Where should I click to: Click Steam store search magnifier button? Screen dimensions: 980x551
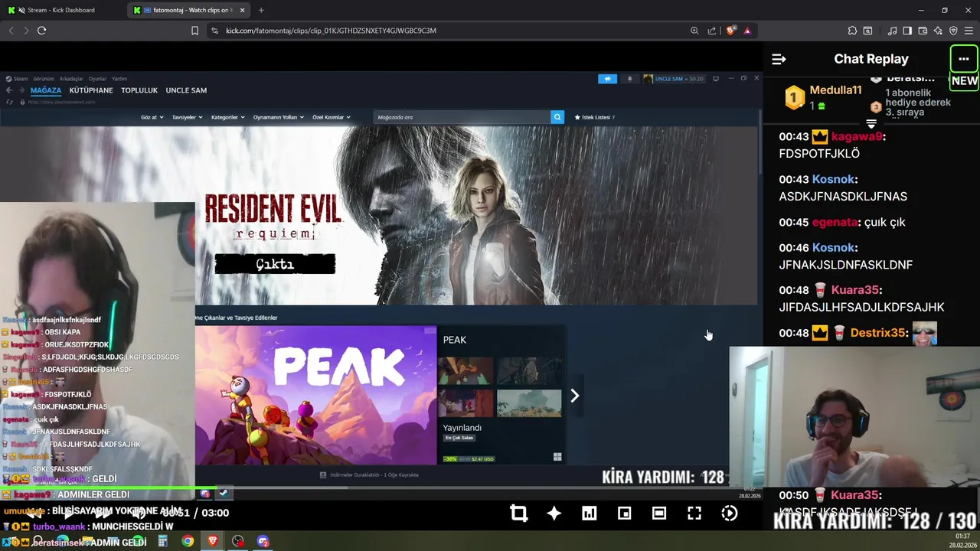tap(557, 117)
